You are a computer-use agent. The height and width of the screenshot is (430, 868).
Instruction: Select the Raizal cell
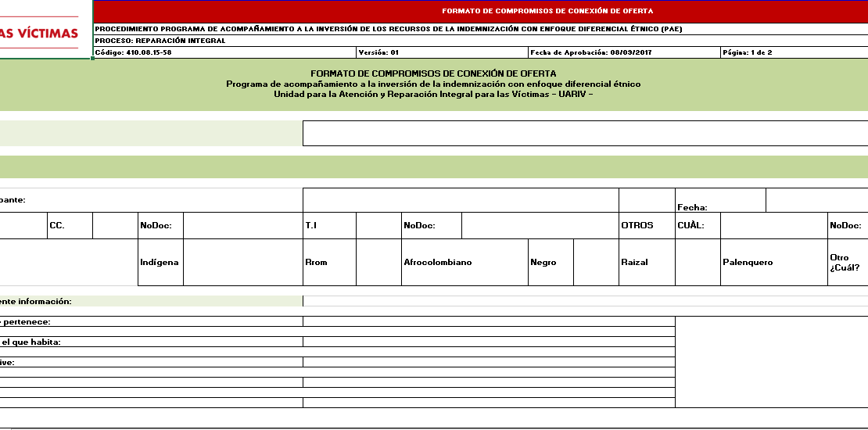point(647,263)
